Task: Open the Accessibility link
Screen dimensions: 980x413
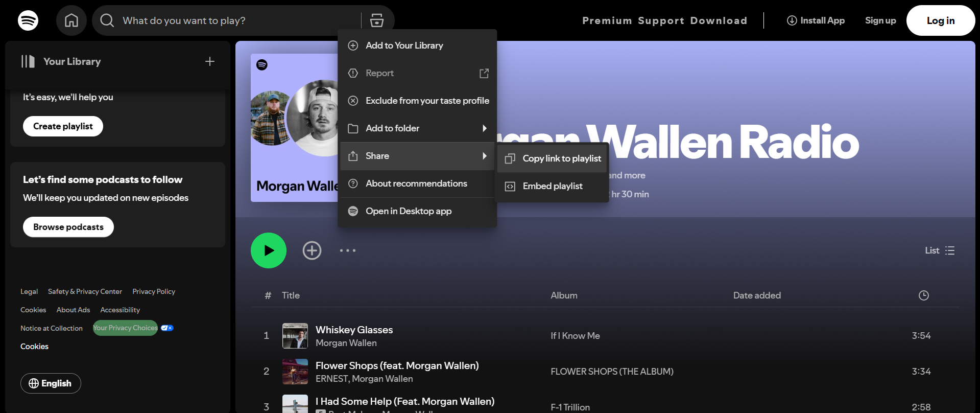Action: 120,310
